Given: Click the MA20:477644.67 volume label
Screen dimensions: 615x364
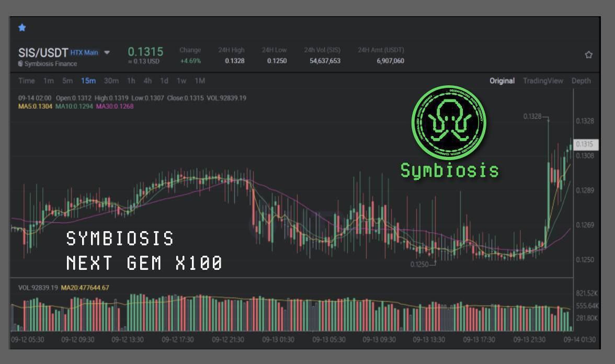Looking at the screenshot, I should pyautogui.click(x=85, y=288).
